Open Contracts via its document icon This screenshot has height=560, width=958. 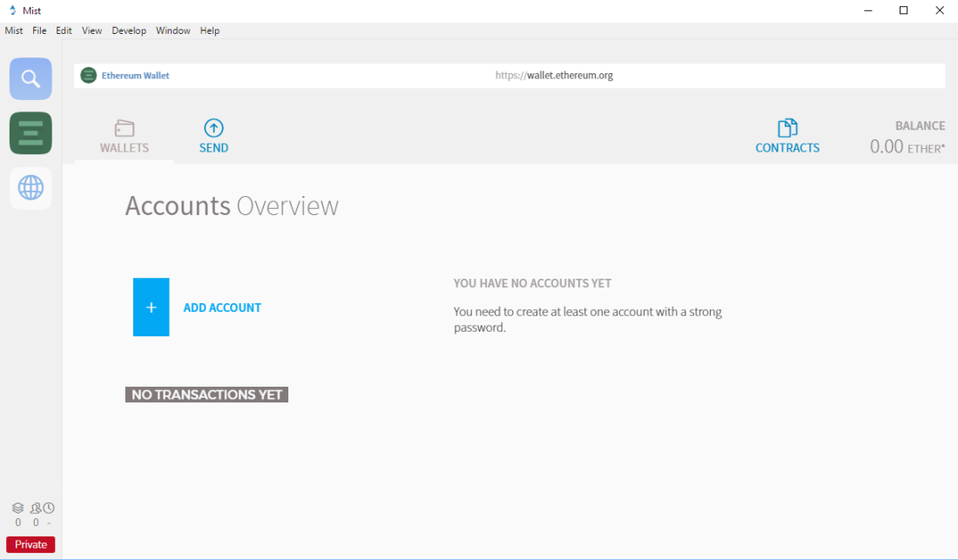pos(787,128)
